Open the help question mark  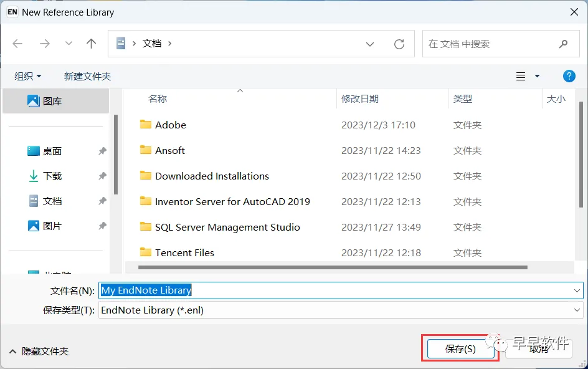[x=569, y=76]
